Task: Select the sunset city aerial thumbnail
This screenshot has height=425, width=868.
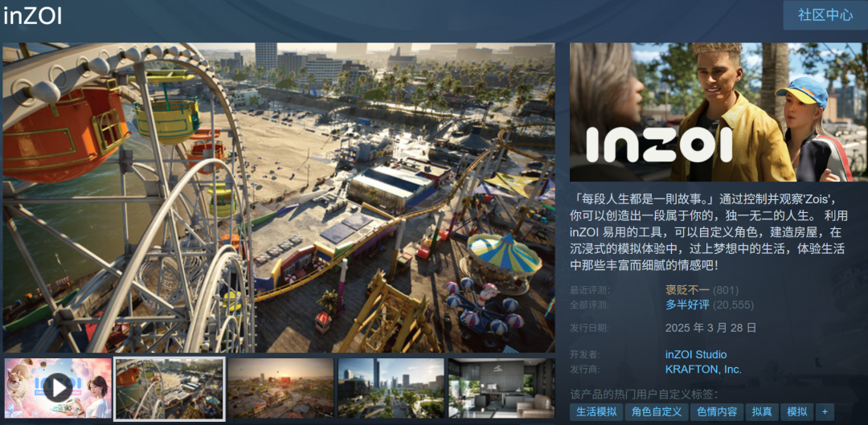Action: (x=280, y=388)
